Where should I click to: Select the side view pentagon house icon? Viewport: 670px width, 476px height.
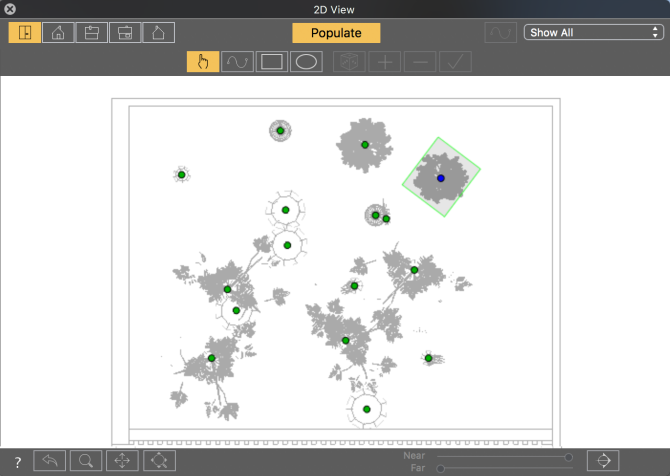pyautogui.click(x=159, y=32)
